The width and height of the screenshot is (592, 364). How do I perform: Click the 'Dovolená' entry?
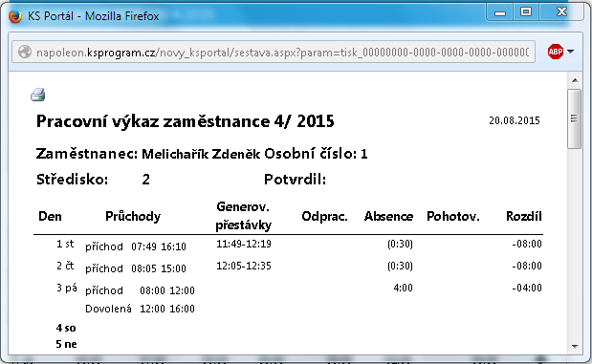pos(108,309)
